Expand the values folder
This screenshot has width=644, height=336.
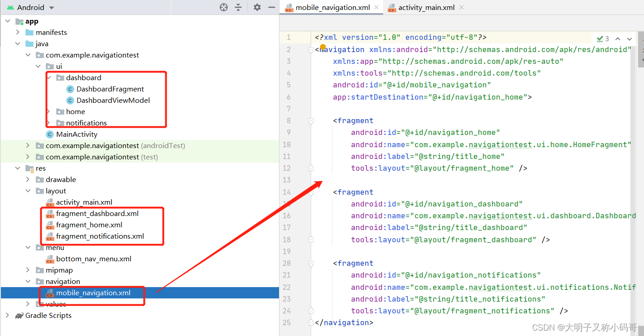28,304
